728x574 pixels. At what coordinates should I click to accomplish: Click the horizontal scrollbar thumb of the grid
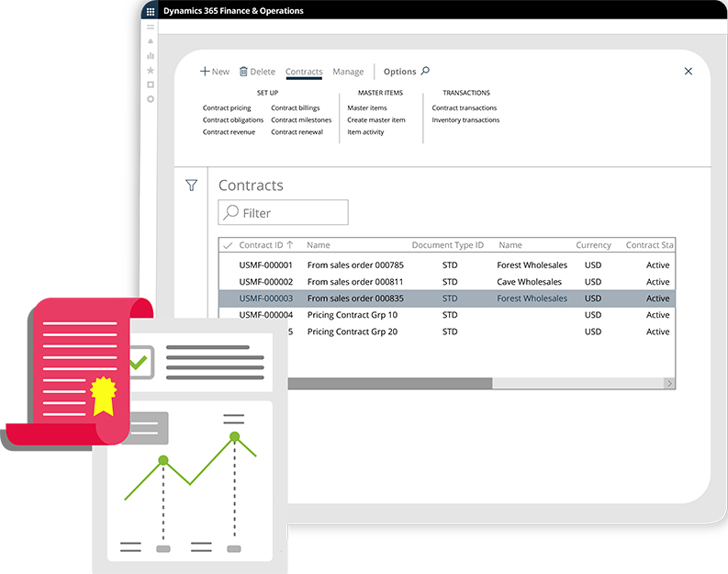tap(390, 383)
